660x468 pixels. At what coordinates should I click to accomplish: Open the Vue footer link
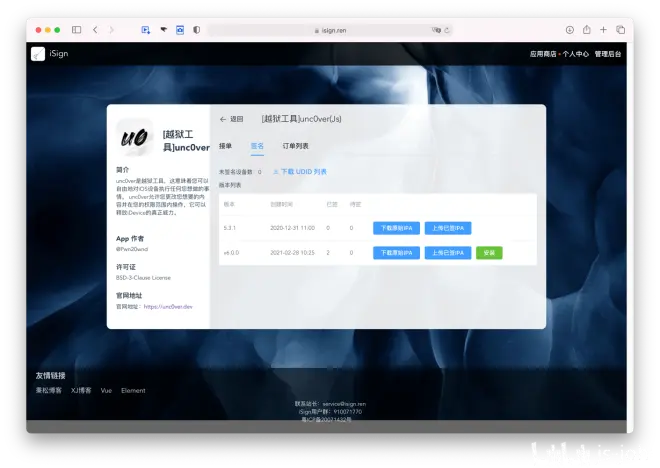106,391
